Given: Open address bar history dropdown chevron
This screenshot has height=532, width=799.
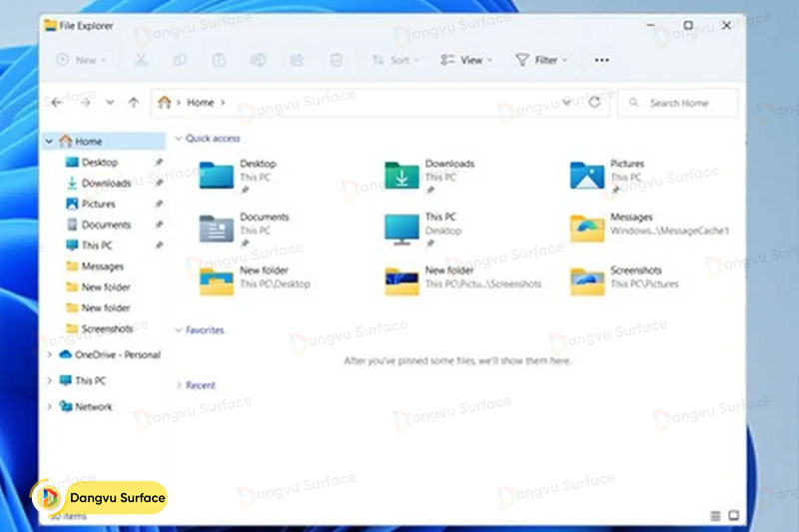Looking at the screenshot, I should click(566, 103).
